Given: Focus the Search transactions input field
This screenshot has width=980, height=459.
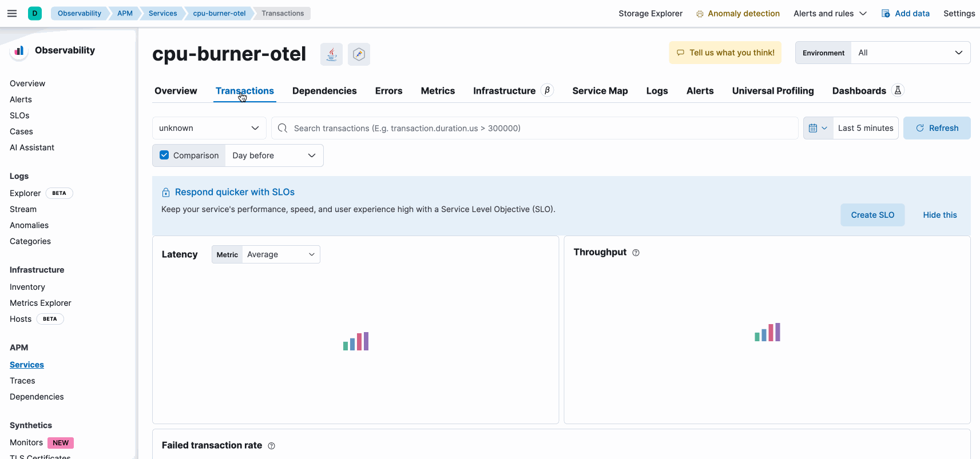Looking at the screenshot, I should 538,128.
